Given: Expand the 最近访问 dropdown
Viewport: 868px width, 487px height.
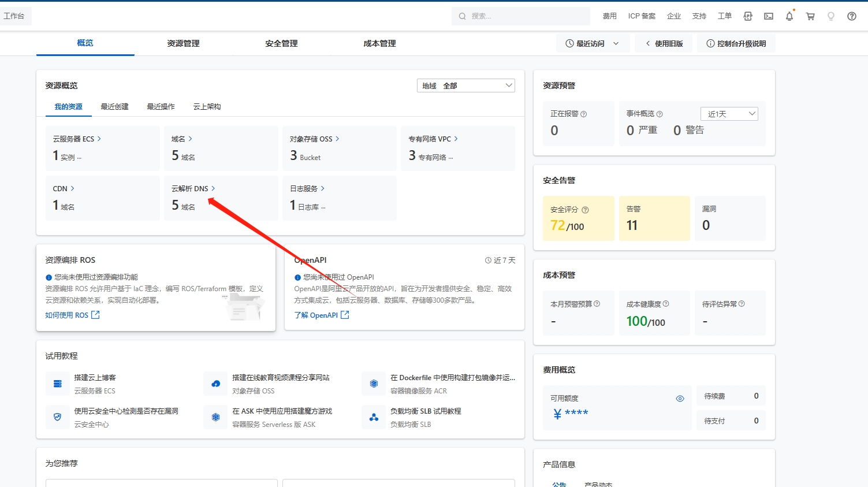Looking at the screenshot, I should pyautogui.click(x=593, y=43).
